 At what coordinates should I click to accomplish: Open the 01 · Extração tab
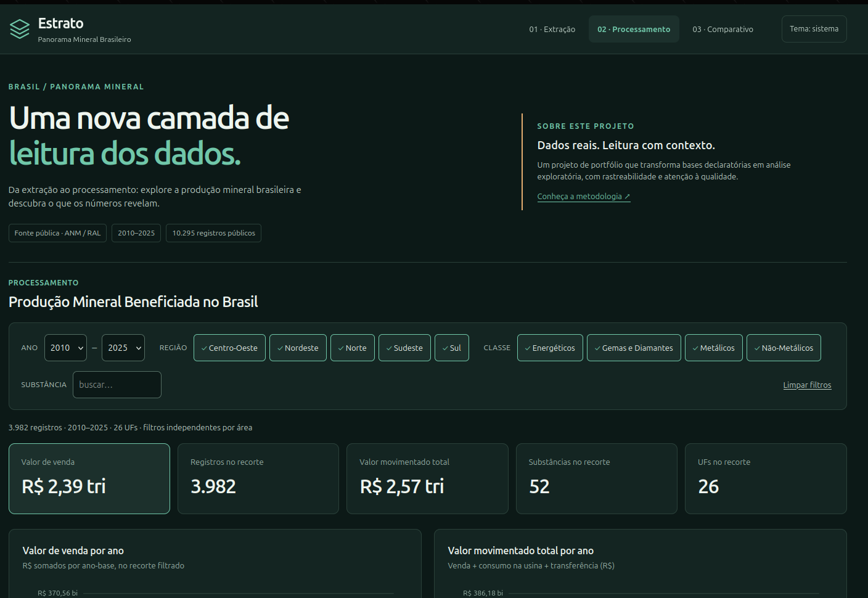[552, 29]
